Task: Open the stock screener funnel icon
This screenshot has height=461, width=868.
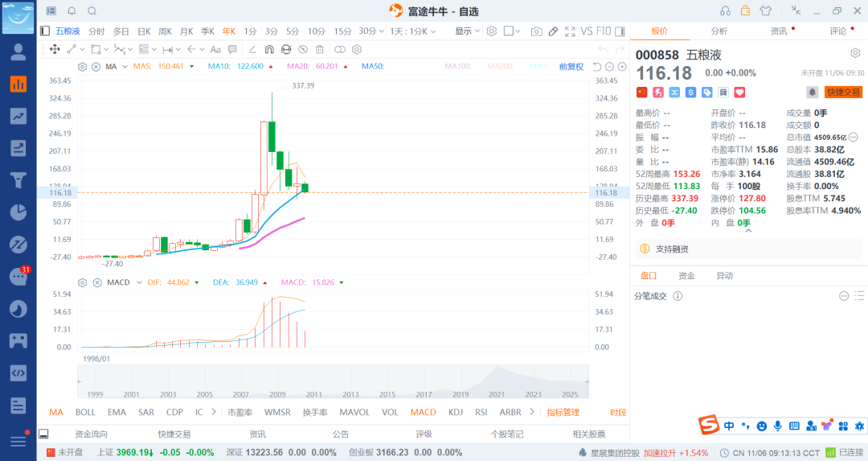Action: click(x=18, y=180)
